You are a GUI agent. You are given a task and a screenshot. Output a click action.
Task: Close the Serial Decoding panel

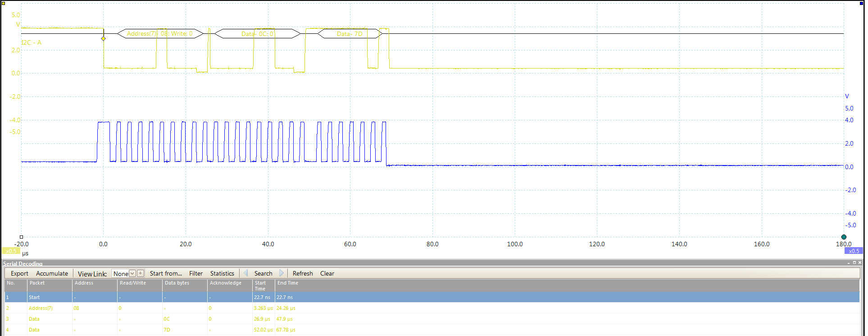coord(860,263)
